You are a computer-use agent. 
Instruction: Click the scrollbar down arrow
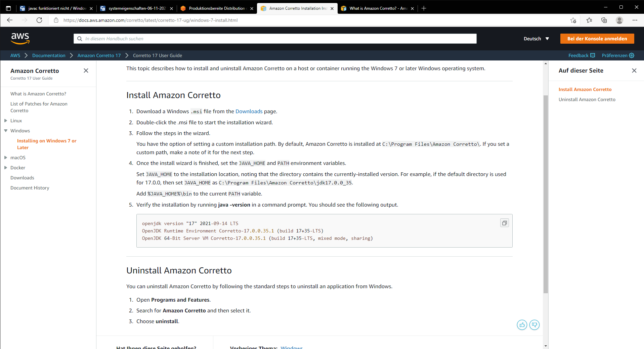(x=546, y=346)
